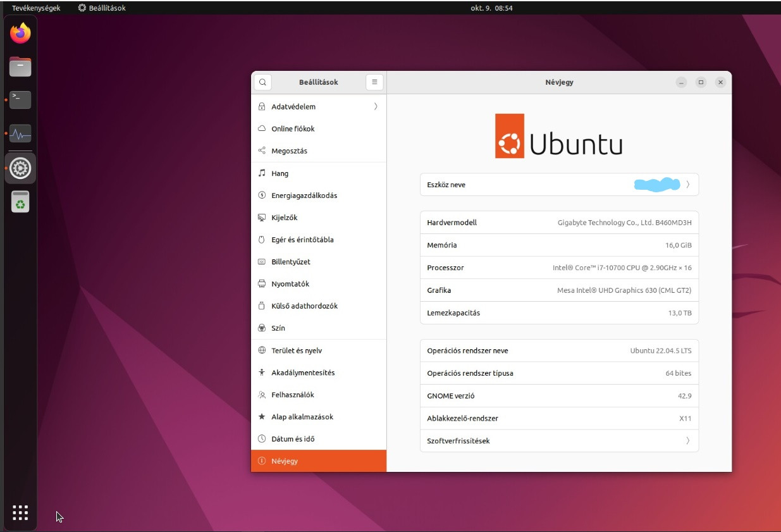Click the clock icon beside Dátum és idő
This screenshot has width=781, height=532.
pos(262,438)
